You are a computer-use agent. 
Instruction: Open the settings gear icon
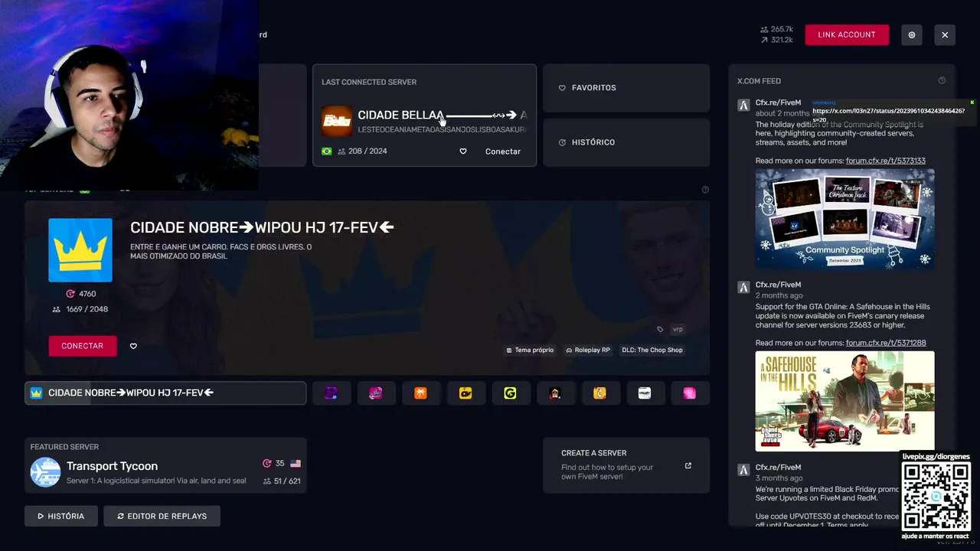point(912,34)
